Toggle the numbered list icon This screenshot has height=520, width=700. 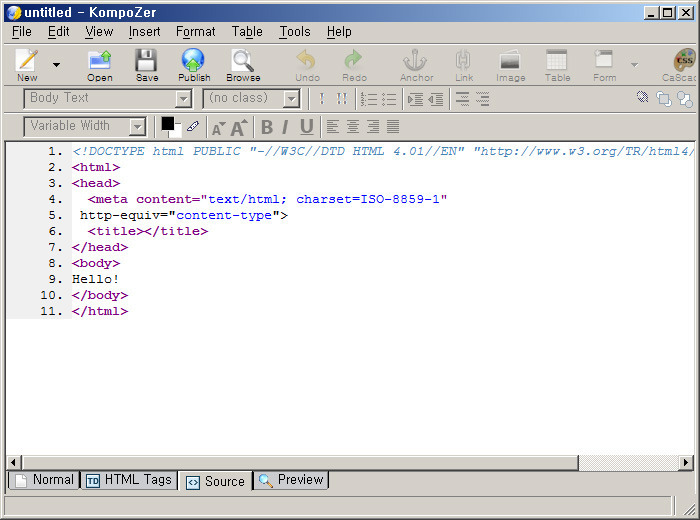pos(369,99)
